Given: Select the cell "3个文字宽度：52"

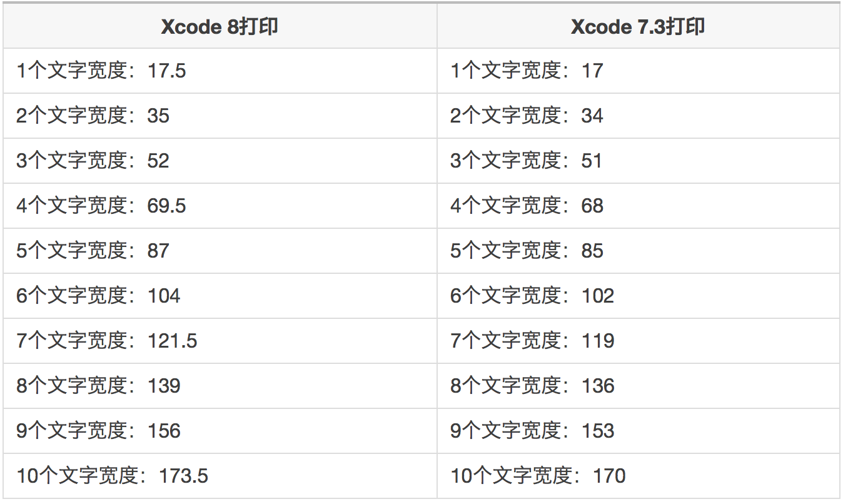Looking at the screenshot, I should click(93, 161).
